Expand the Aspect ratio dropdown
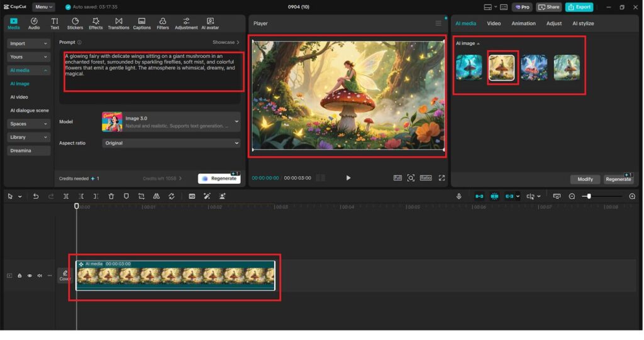Viewport: 644px width, 340px height. [x=171, y=143]
